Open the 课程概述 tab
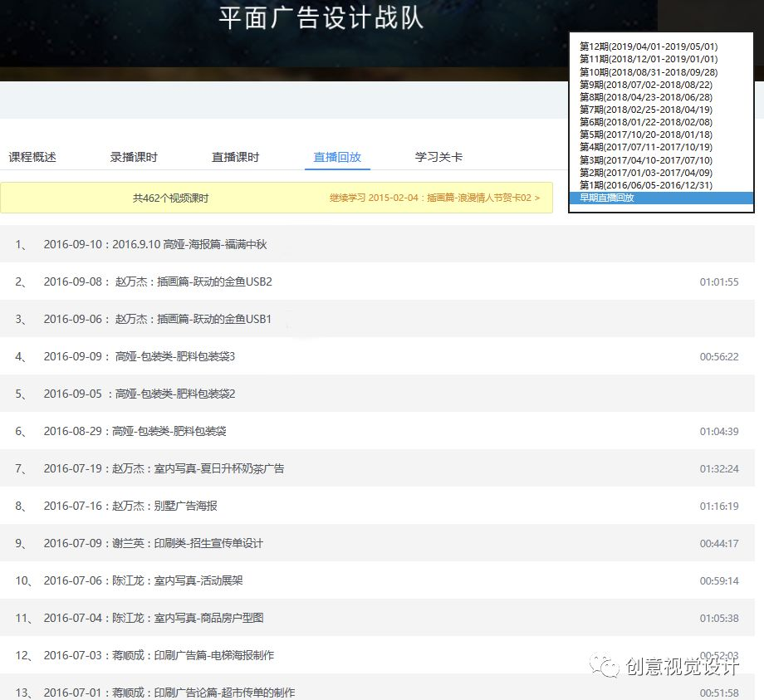The image size is (764, 700). (x=32, y=157)
